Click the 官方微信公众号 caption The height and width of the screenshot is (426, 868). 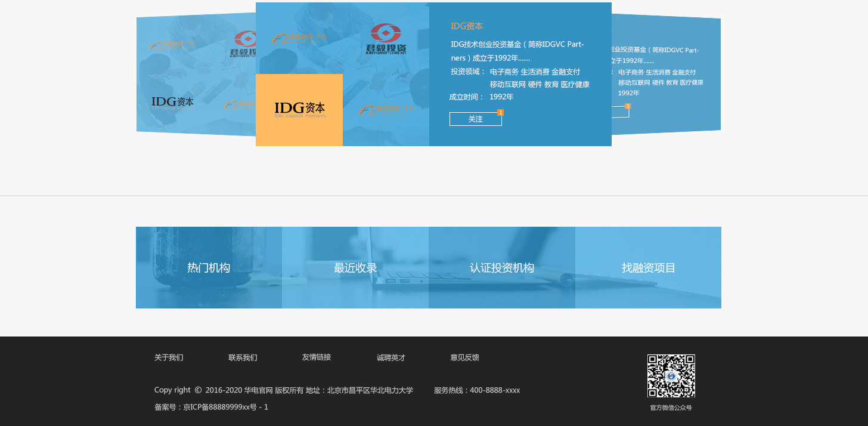pos(671,408)
